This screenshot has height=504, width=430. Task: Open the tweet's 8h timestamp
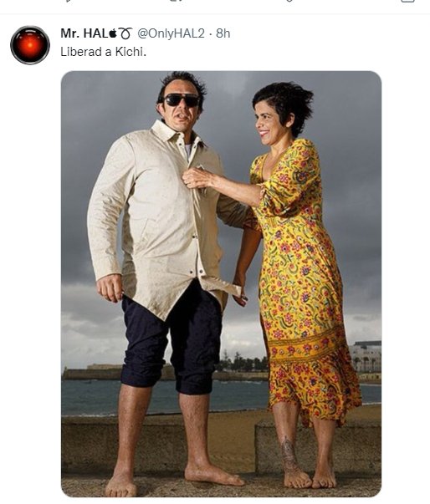(223, 33)
